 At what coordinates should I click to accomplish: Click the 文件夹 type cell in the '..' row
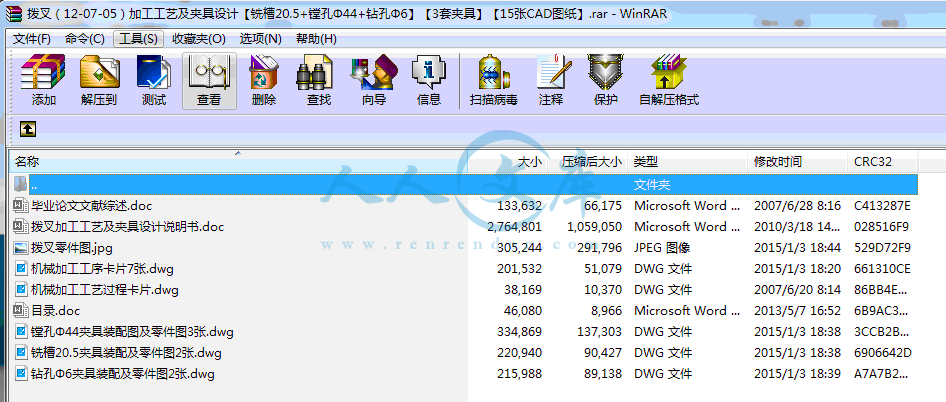click(652, 185)
